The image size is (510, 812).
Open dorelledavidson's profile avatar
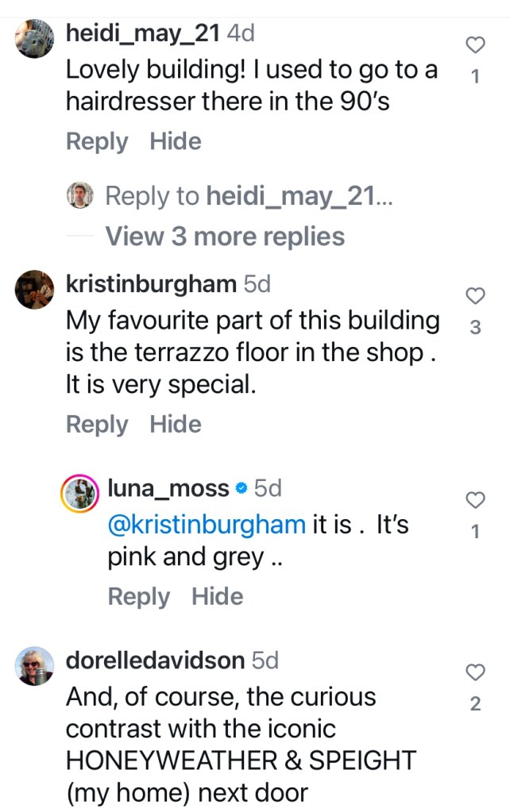tap(35, 668)
